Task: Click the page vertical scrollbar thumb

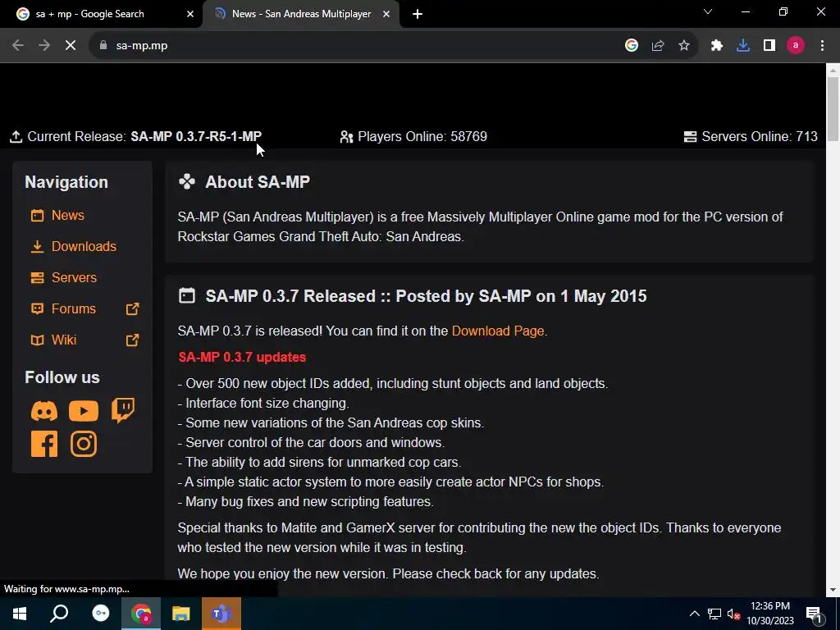Action: pos(833,109)
